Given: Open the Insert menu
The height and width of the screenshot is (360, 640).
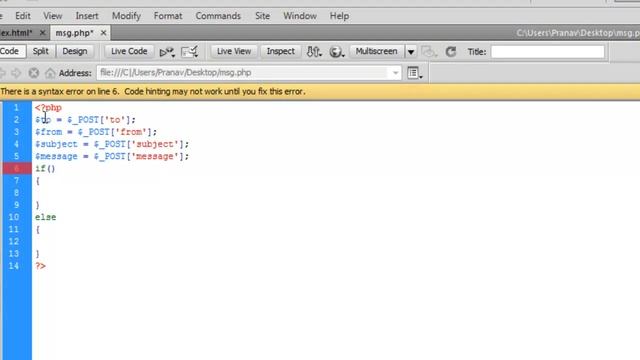Looking at the screenshot, I should click(x=87, y=16).
